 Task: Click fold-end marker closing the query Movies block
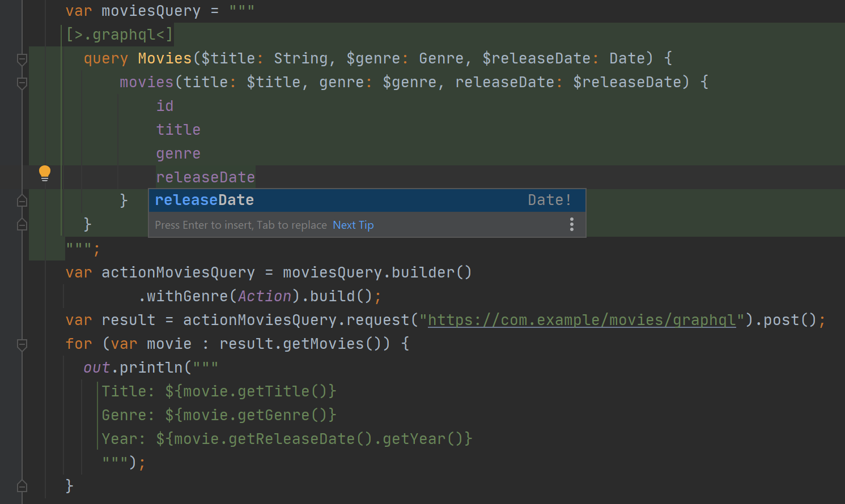(x=22, y=224)
